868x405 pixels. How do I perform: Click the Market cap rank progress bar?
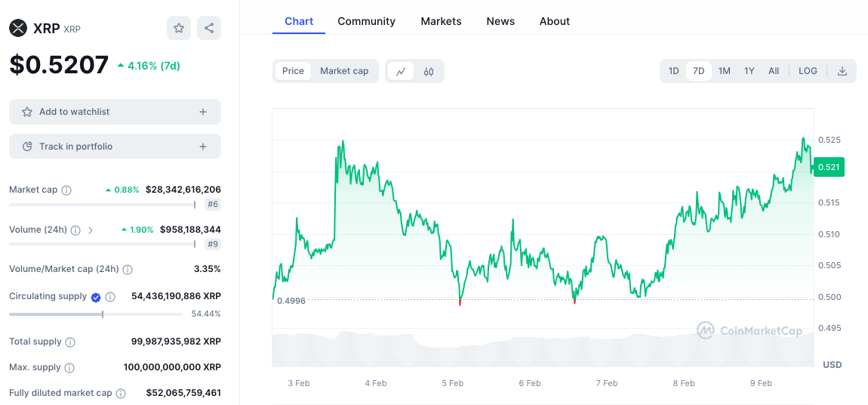(103, 205)
